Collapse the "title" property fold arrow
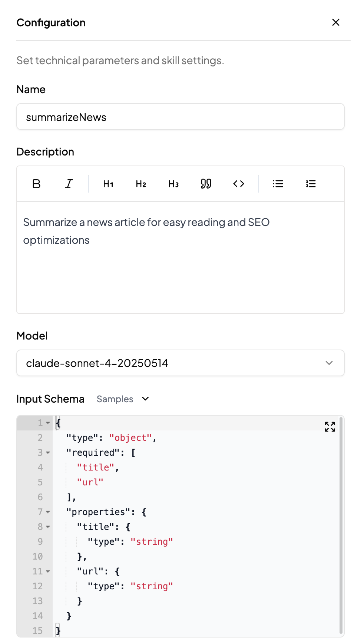 48,527
